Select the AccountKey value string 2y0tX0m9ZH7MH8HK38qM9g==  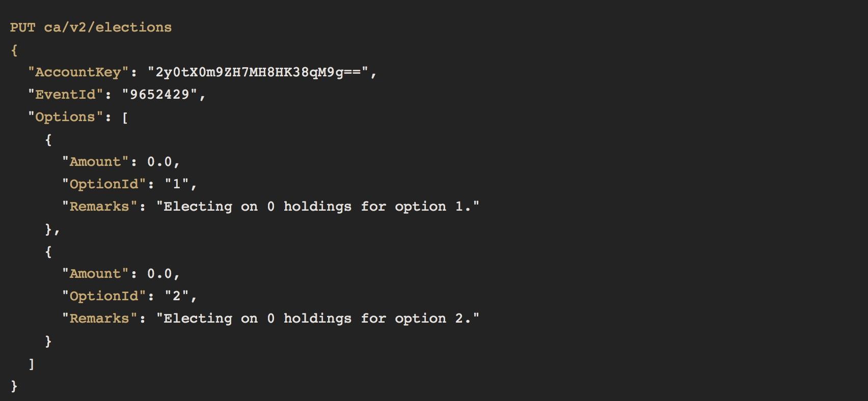pos(258,72)
